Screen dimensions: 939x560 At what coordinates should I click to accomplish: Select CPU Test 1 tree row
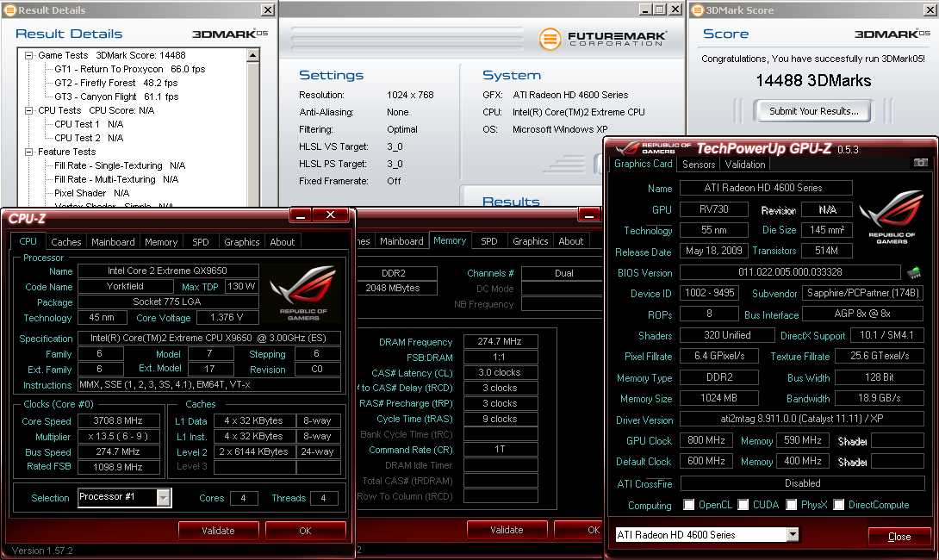tap(89, 124)
